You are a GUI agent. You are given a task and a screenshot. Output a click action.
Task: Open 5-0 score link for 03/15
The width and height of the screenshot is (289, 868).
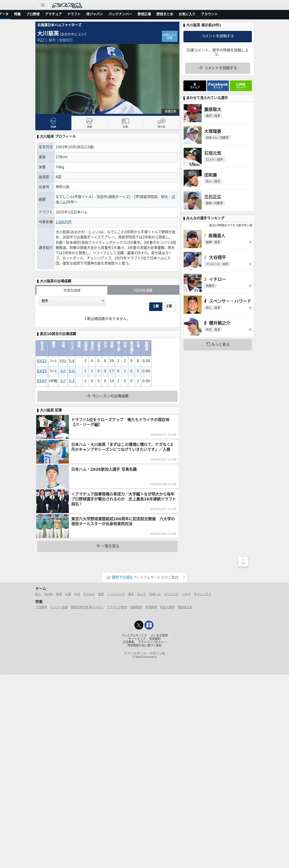click(72, 371)
